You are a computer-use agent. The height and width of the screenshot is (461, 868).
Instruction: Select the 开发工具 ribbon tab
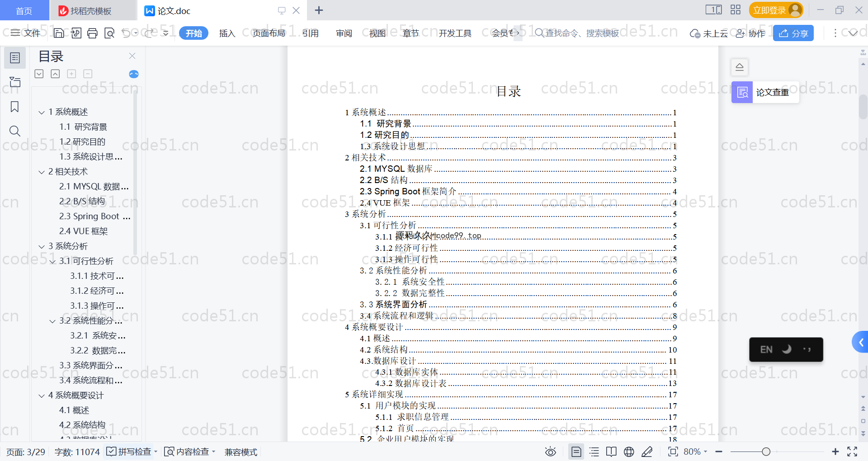tap(455, 33)
